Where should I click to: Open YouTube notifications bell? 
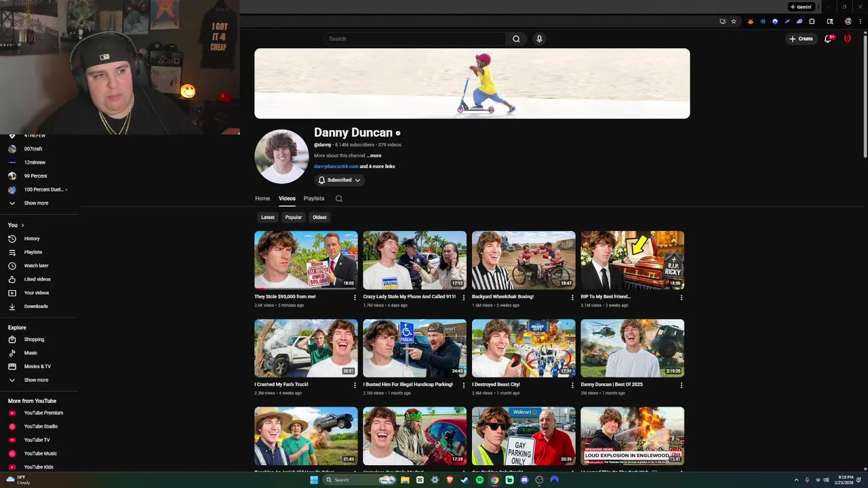coord(828,39)
